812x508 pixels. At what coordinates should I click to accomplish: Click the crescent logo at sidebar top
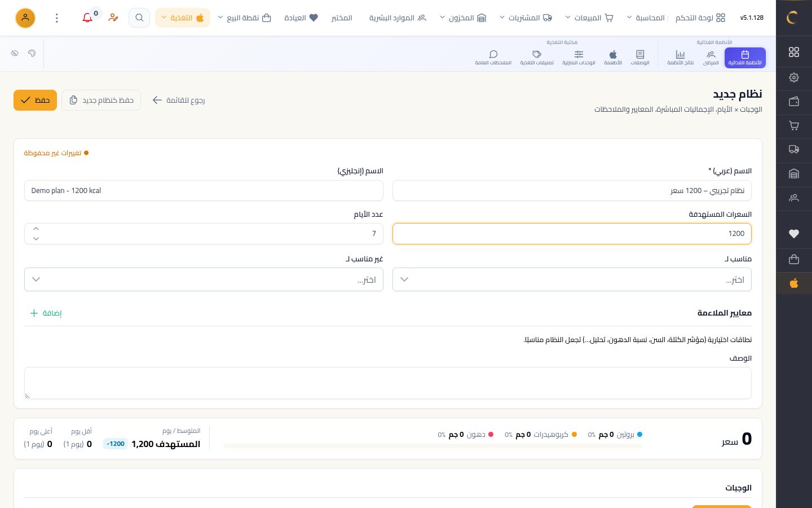(x=792, y=17)
